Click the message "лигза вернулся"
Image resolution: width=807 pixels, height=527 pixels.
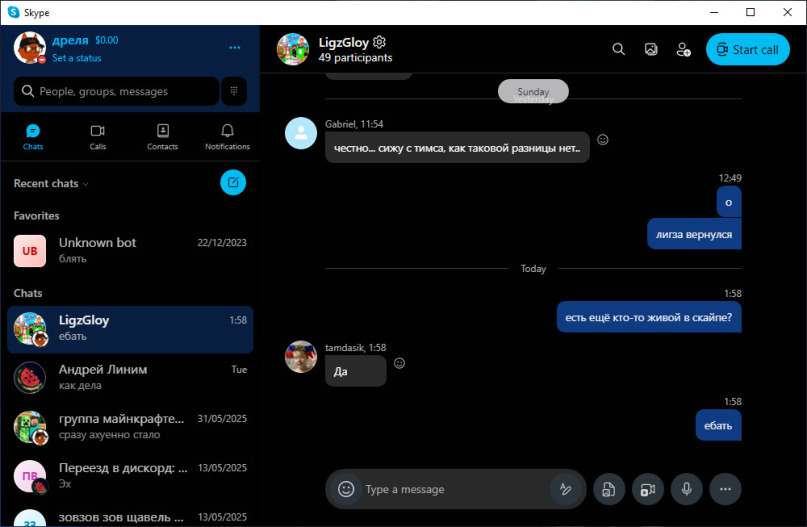pos(694,234)
